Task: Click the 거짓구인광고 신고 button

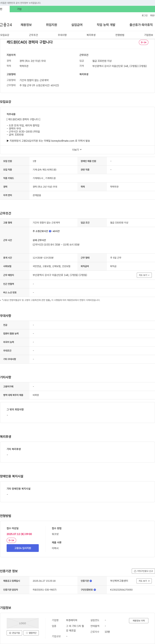Action: 143,571
